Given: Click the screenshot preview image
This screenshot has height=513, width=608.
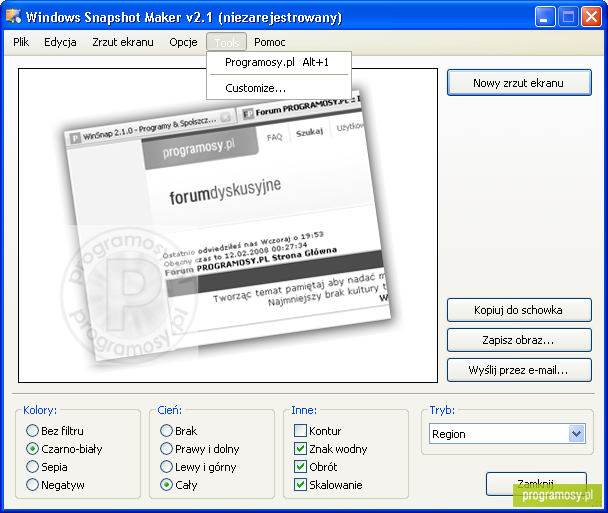Looking at the screenshot, I should tap(228, 226).
